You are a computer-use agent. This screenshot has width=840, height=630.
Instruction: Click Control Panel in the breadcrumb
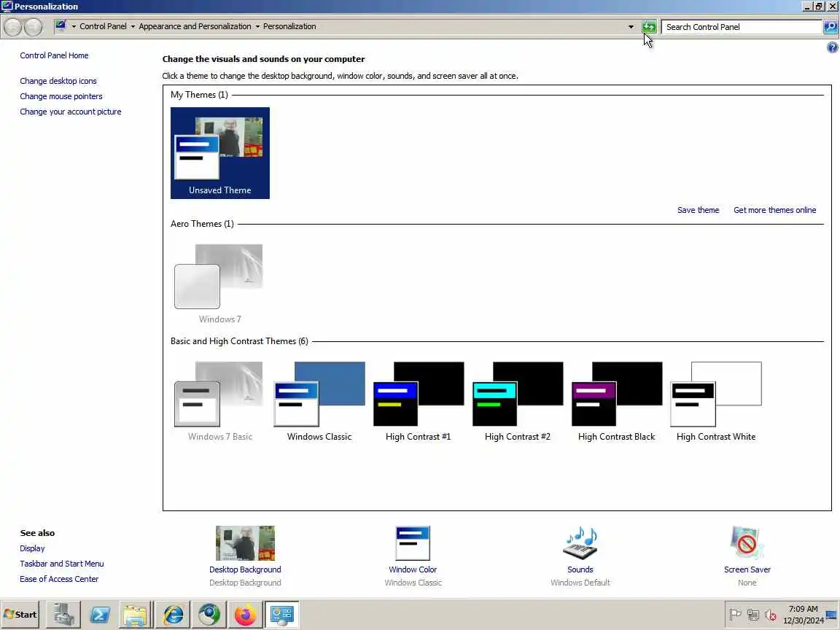click(103, 26)
